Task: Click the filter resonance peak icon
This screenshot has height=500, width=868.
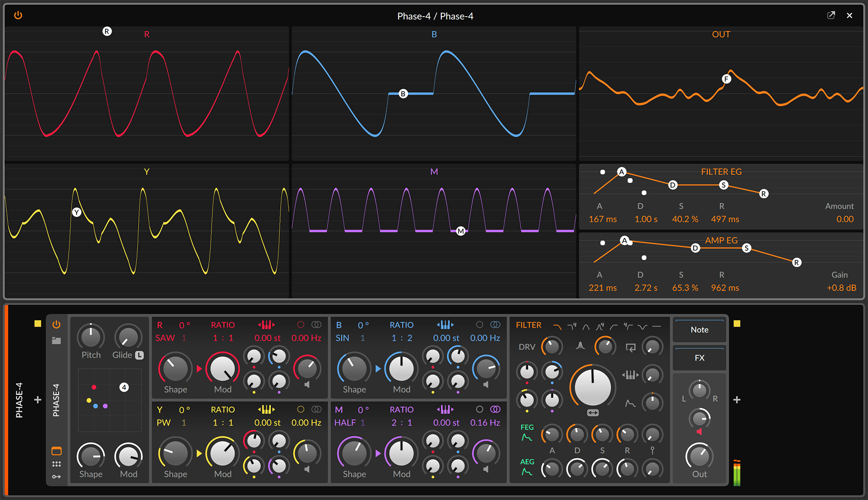Action: (x=580, y=346)
